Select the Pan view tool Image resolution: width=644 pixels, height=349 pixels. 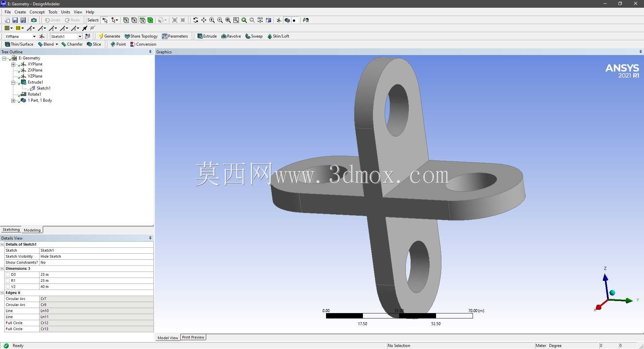pos(204,20)
